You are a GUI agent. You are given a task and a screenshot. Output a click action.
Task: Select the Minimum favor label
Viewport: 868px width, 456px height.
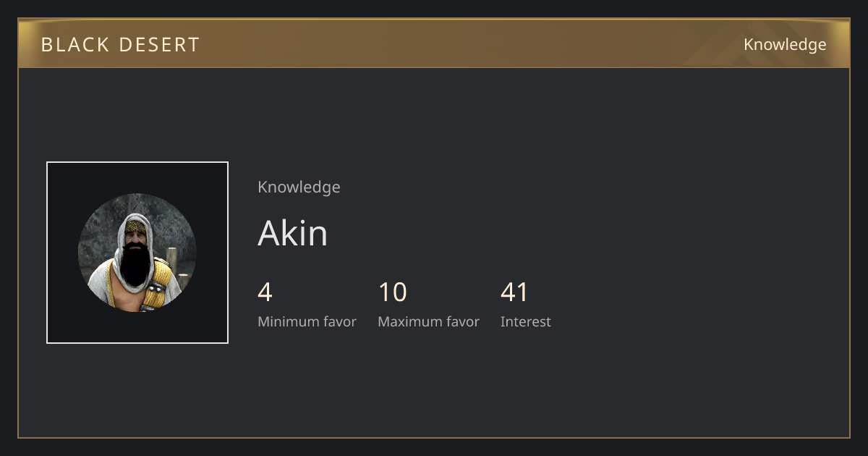coord(307,322)
